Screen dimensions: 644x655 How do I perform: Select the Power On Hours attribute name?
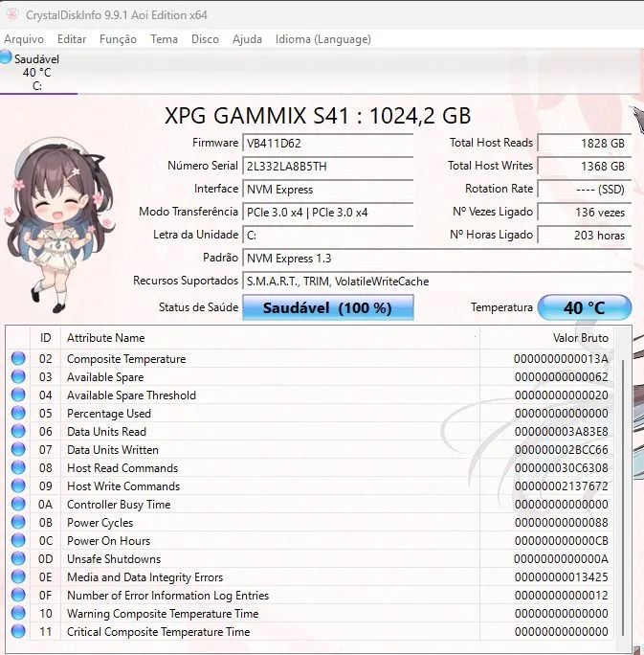pyautogui.click(x=108, y=540)
